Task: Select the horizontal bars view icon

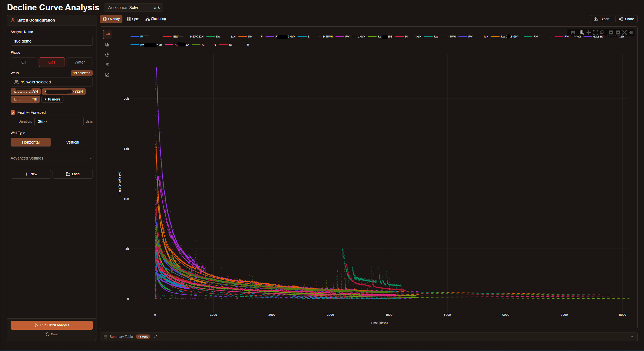Action: [x=107, y=65]
